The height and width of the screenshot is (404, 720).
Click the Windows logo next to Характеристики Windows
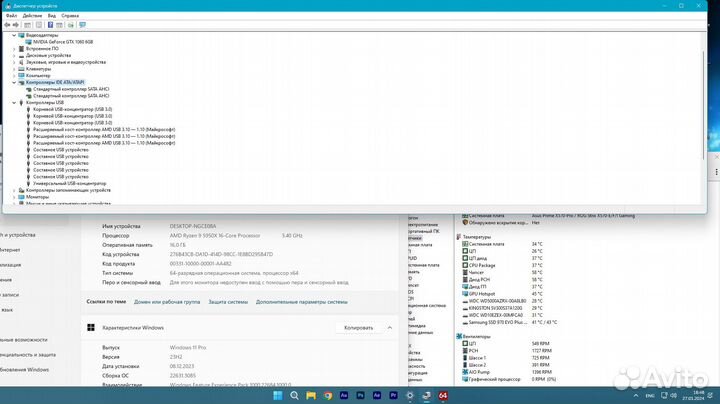point(91,328)
